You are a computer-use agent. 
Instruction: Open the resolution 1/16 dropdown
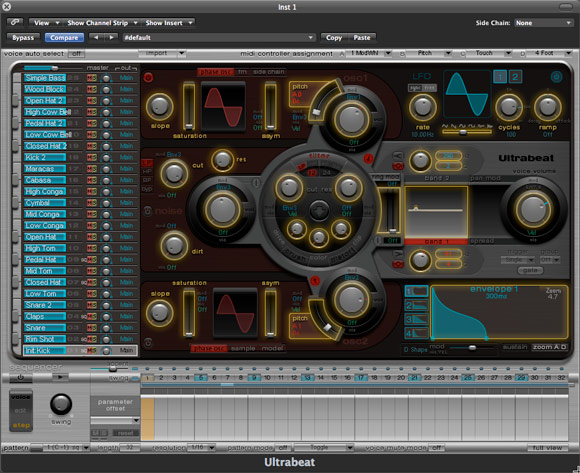[x=201, y=447]
